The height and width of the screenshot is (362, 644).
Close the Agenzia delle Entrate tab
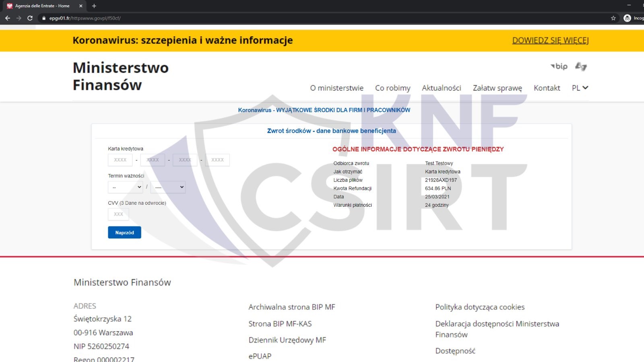[x=80, y=6]
